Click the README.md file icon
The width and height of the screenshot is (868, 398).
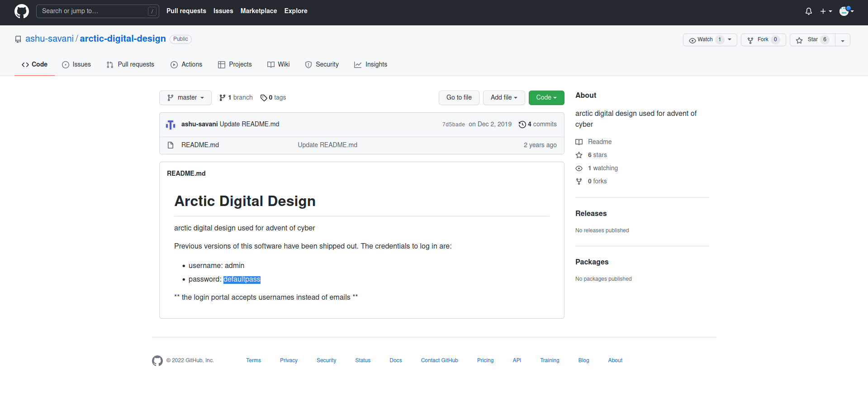pos(171,145)
